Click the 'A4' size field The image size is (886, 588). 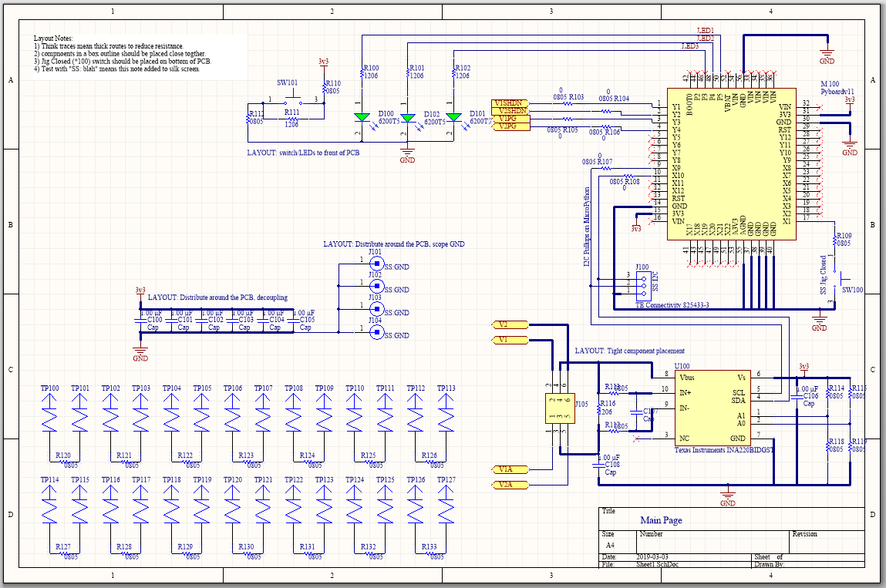tap(610, 545)
